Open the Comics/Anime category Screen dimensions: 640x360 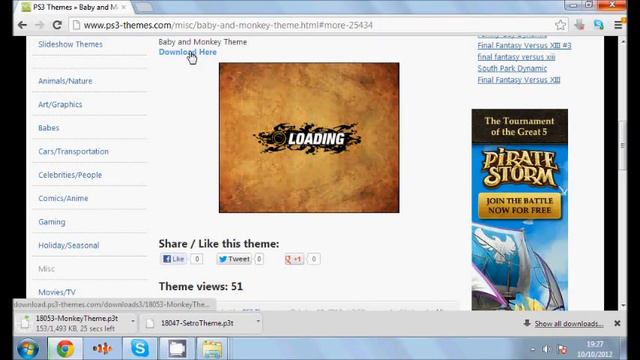click(63, 198)
